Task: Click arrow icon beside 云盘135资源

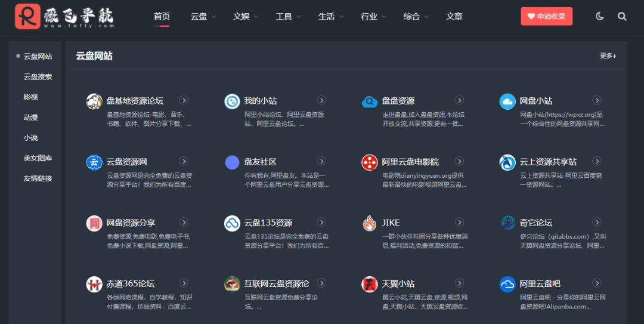Action: click(321, 222)
